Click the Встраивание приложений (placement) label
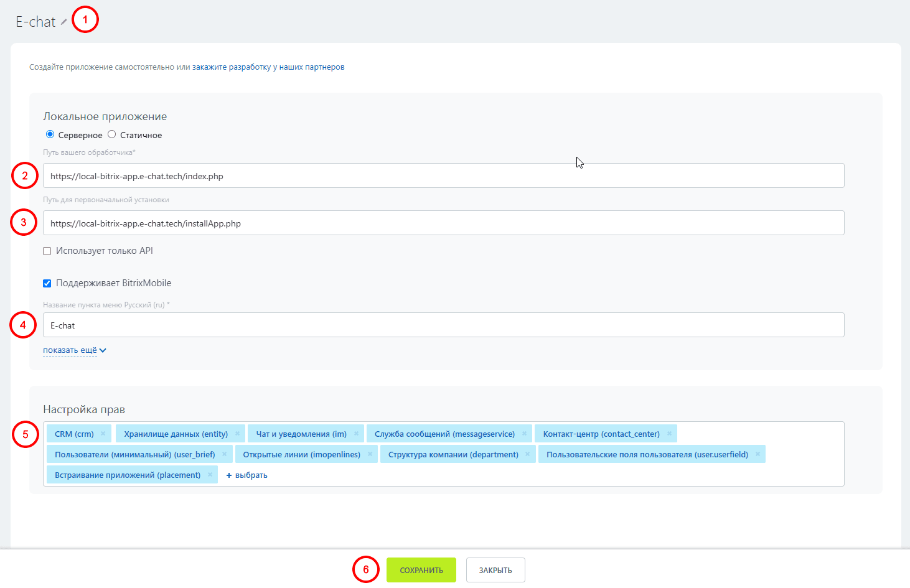910x588 pixels. [x=128, y=475]
